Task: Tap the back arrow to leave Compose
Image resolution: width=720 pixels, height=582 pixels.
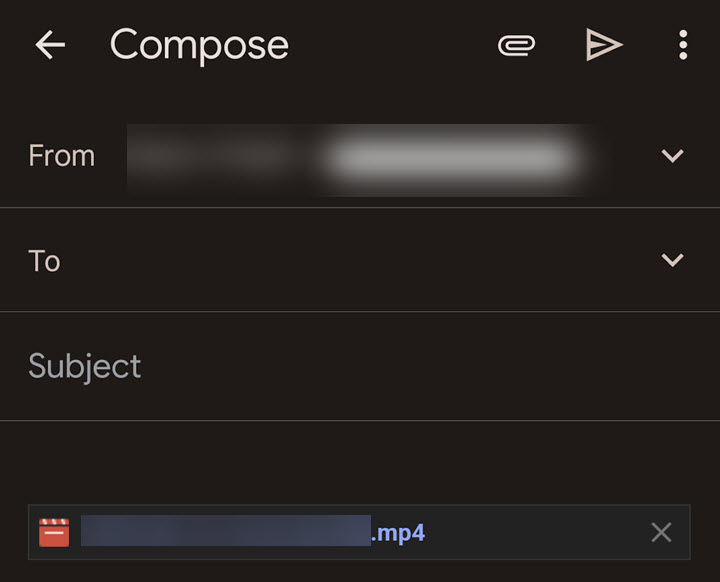Action: click(49, 45)
